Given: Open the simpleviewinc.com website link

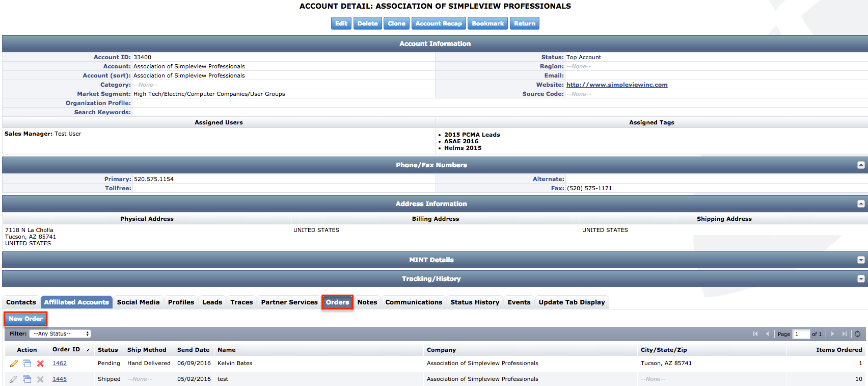Looking at the screenshot, I should pos(617,85).
